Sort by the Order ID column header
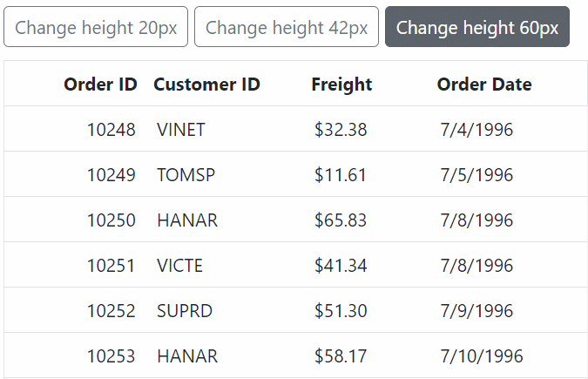 click(x=100, y=85)
